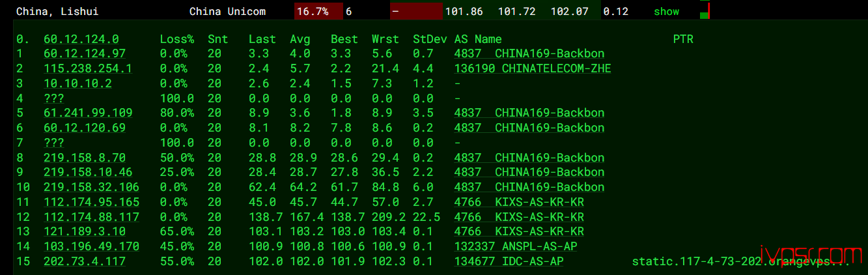Image resolution: width=868 pixels, height=275 pixels.
Task: Click the 21.4 worst value at hop 2
Action: (385, 68)
